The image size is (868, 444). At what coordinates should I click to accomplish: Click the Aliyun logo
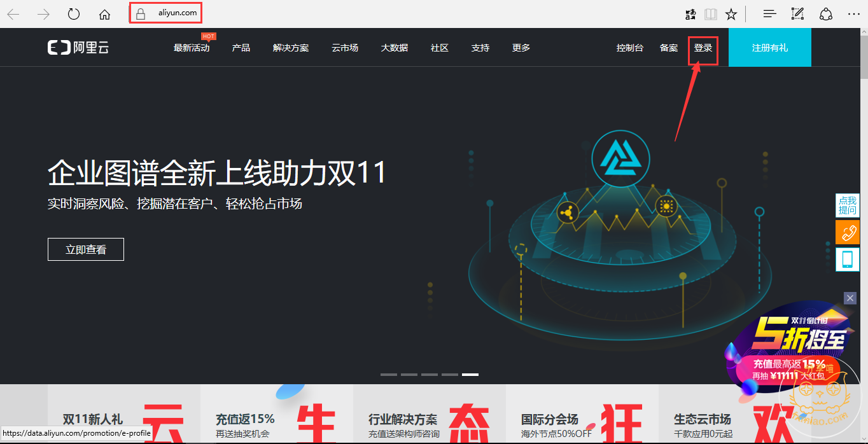(78, 47)
